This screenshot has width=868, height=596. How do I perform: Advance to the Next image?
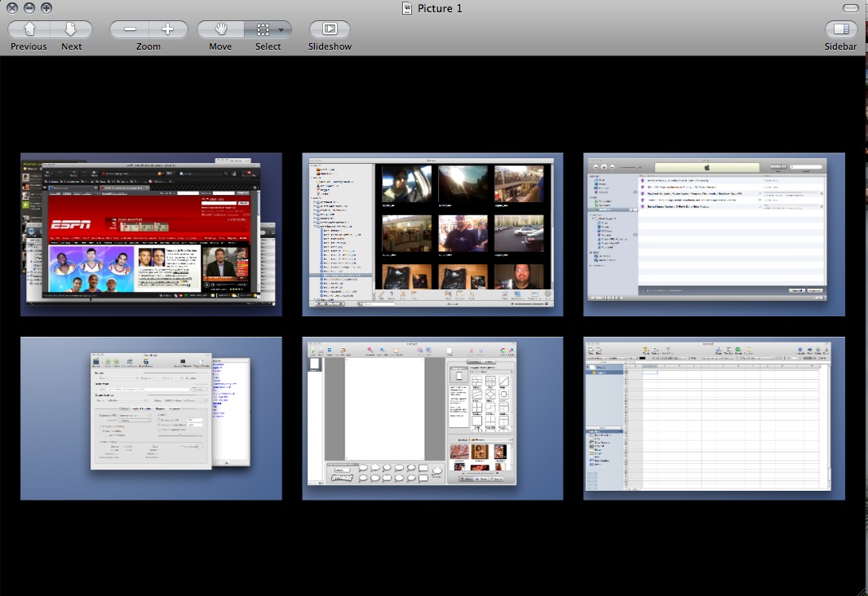tap(71, 29)
